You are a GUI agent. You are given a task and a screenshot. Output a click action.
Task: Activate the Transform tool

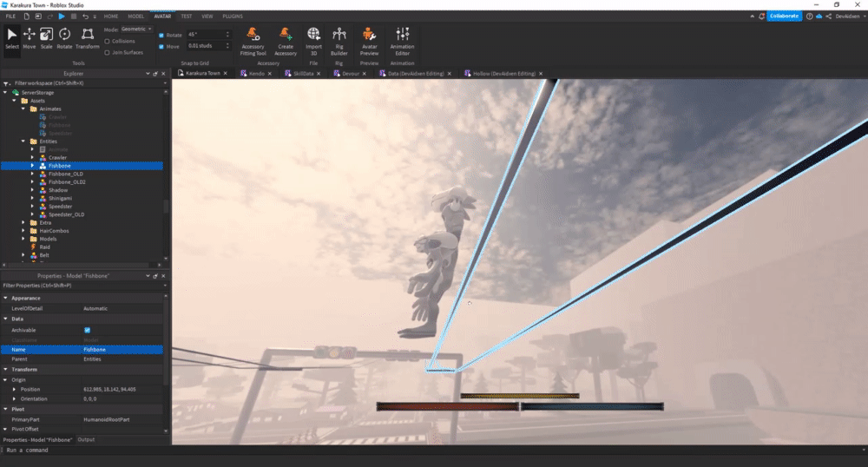click(88, 39)
